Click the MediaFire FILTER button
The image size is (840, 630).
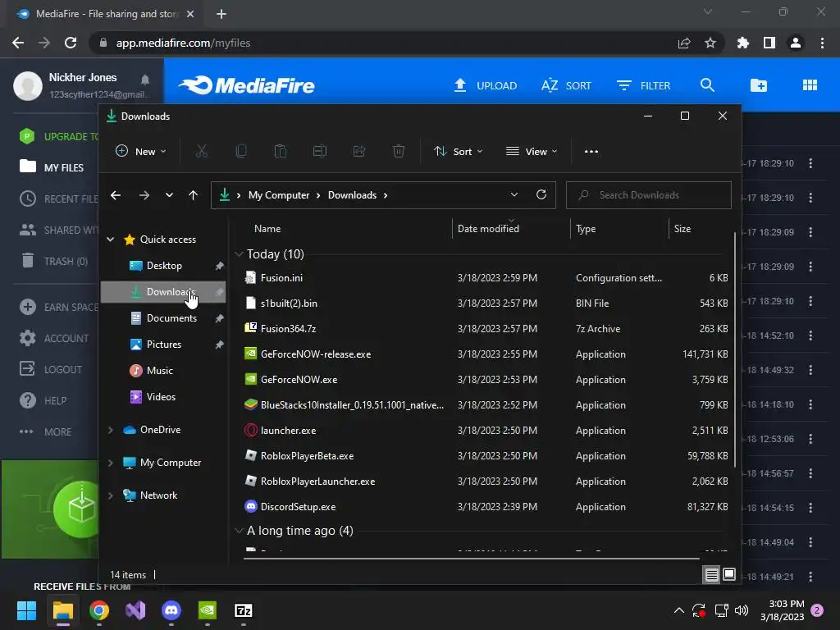643,85
